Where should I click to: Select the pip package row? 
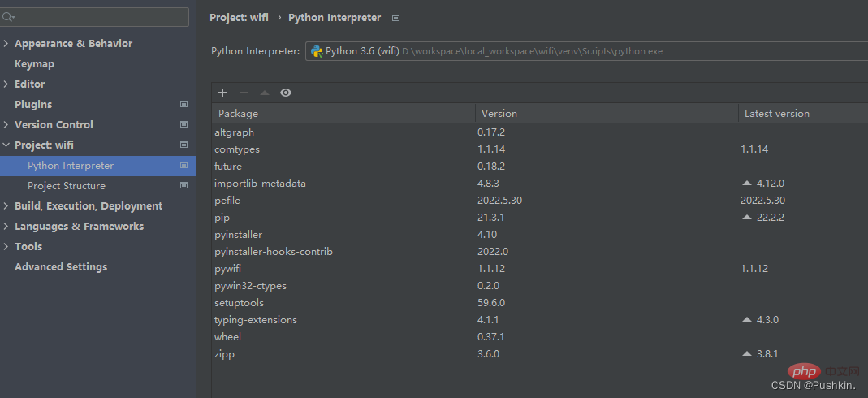(540, 218)
